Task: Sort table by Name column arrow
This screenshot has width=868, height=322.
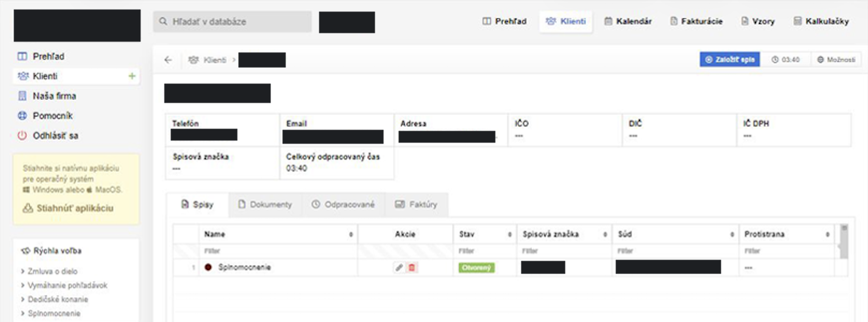Action: (x=351, y=234)
